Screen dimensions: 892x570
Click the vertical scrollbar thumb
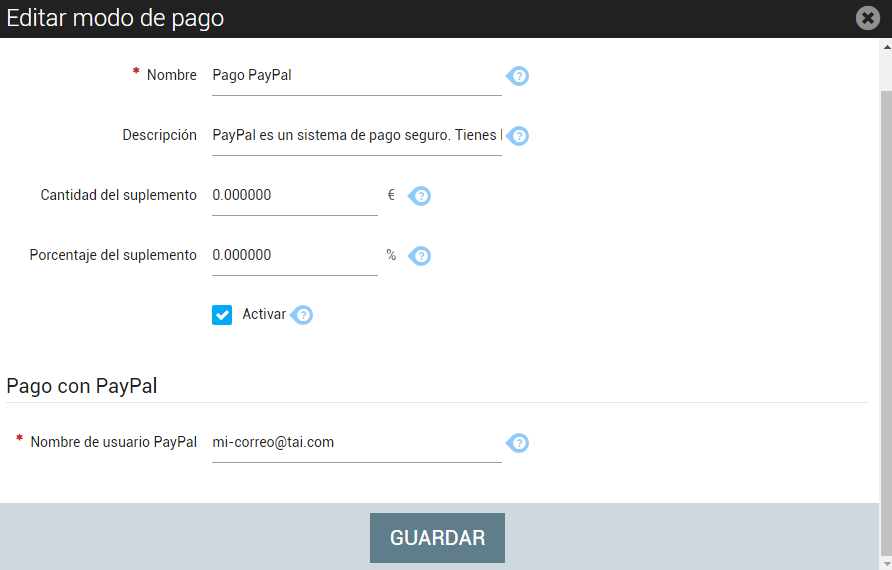pos(886,321)
